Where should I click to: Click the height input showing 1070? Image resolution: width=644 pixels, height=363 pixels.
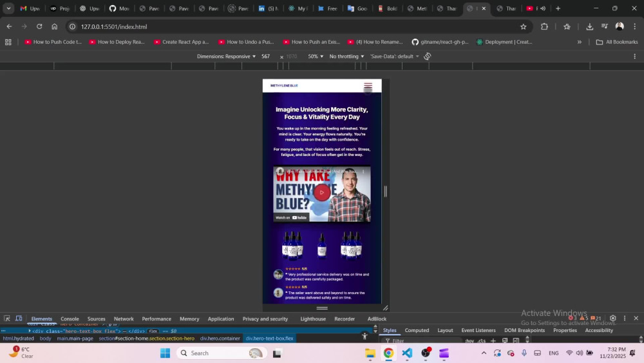point(293,56)
